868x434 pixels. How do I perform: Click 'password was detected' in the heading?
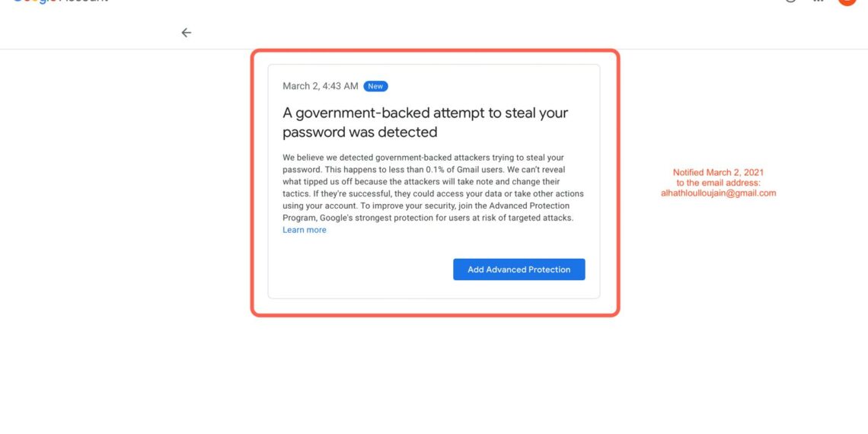pos(359,132)
